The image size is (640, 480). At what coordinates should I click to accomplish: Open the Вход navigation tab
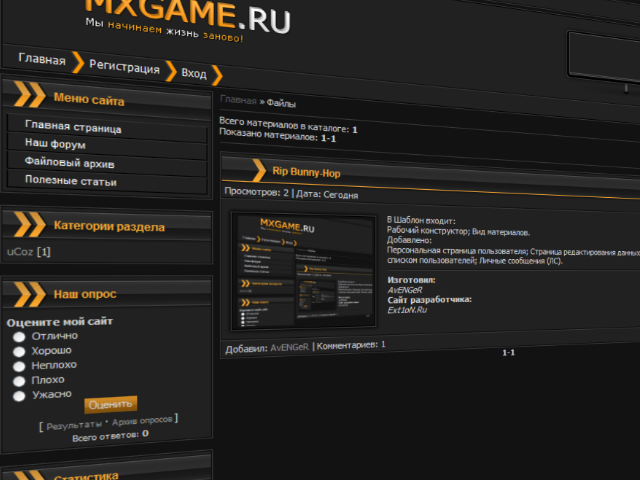tap(194, 73)
